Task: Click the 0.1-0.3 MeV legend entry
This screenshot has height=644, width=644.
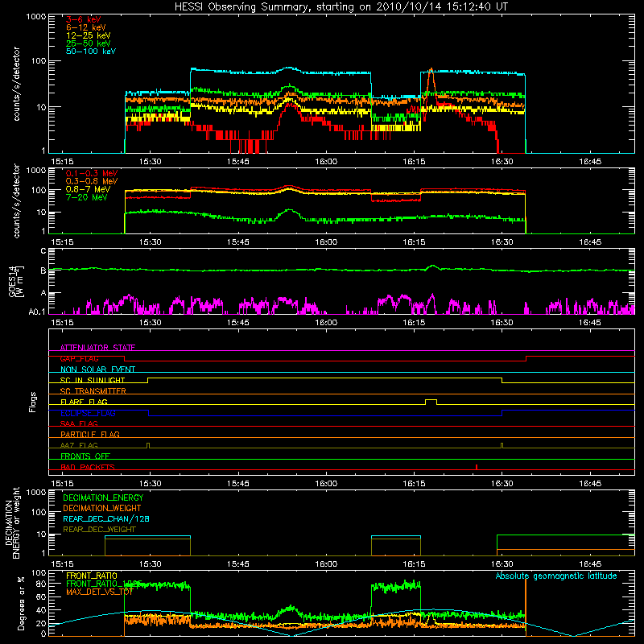Action: click(x=92, y=173)
